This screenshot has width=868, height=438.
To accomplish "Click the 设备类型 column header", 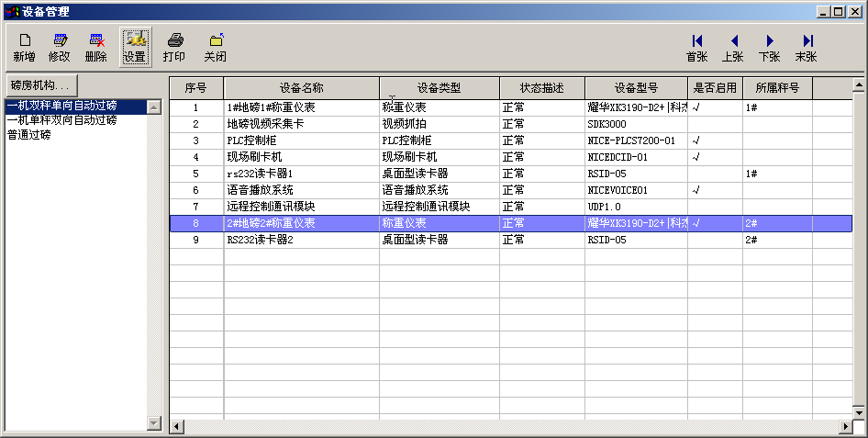I will tap(439, 88).
